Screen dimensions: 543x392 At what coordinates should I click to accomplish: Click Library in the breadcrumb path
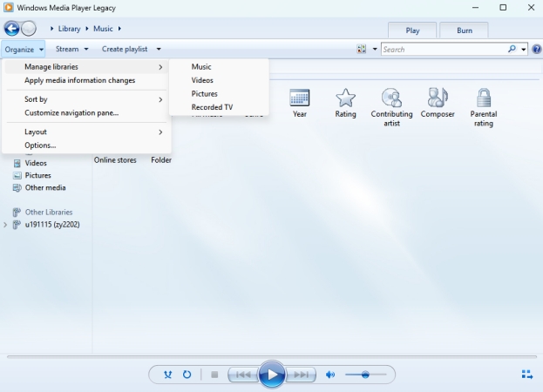click(x=69, y=29)
